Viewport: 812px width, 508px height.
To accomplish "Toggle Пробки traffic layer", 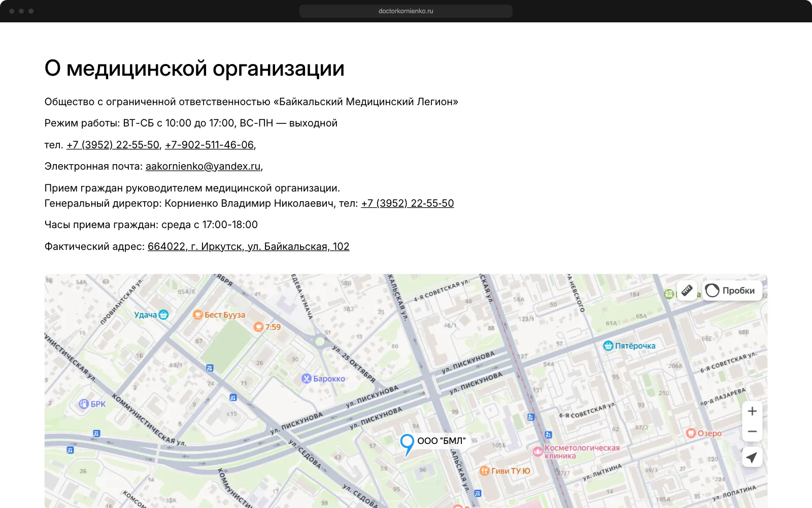I will [732, 291].
